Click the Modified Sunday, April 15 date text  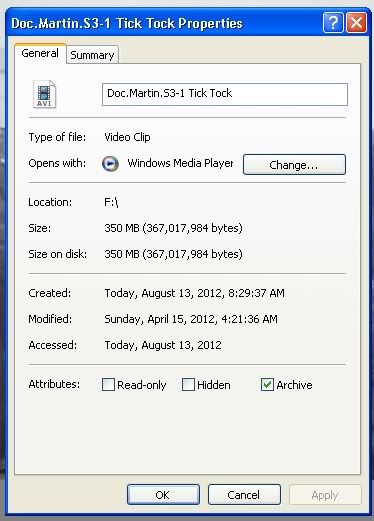(x=191, y=319)
